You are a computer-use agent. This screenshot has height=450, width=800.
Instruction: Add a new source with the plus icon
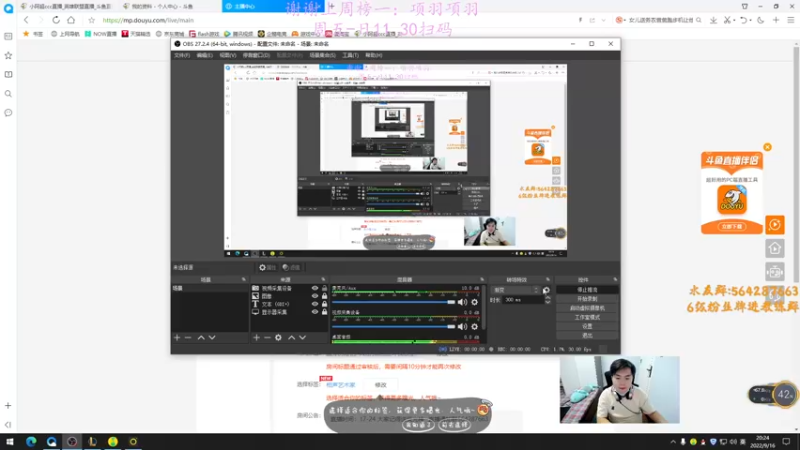[x=257, y=338]
